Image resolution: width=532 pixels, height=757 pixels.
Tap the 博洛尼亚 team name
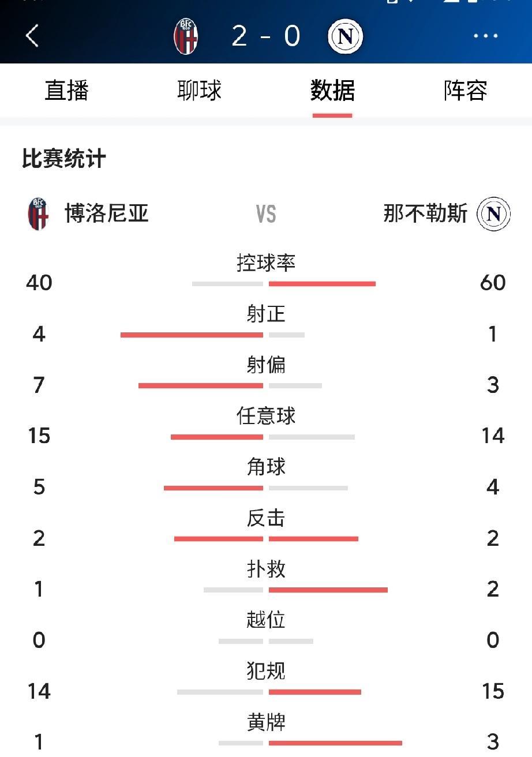(107, 213)
